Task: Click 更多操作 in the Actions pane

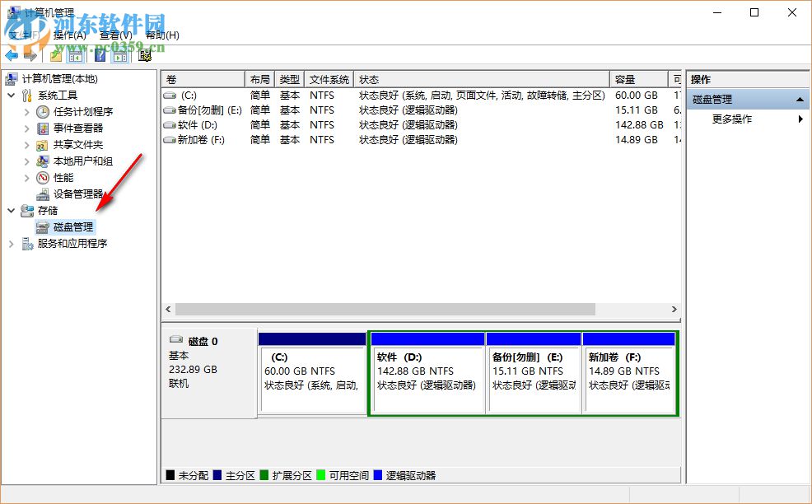Action: [x=733, y=118]
